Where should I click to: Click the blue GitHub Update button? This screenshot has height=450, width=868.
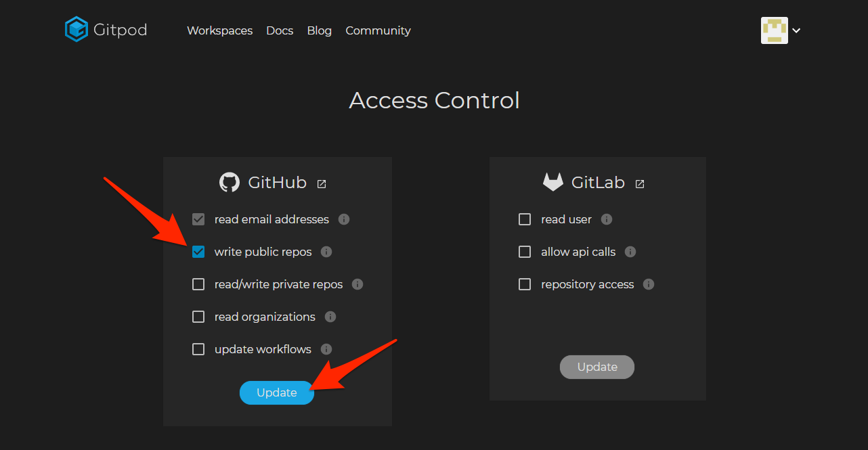point(277,392)
